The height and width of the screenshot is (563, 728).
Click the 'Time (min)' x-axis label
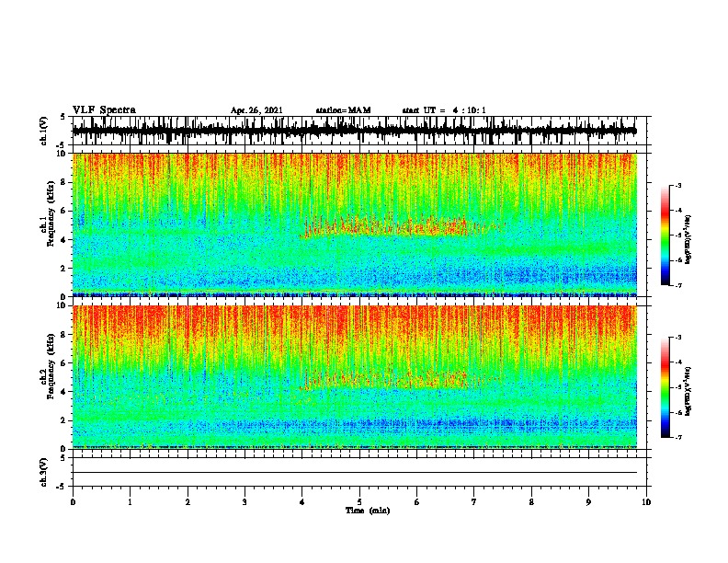tap(368, 511)
